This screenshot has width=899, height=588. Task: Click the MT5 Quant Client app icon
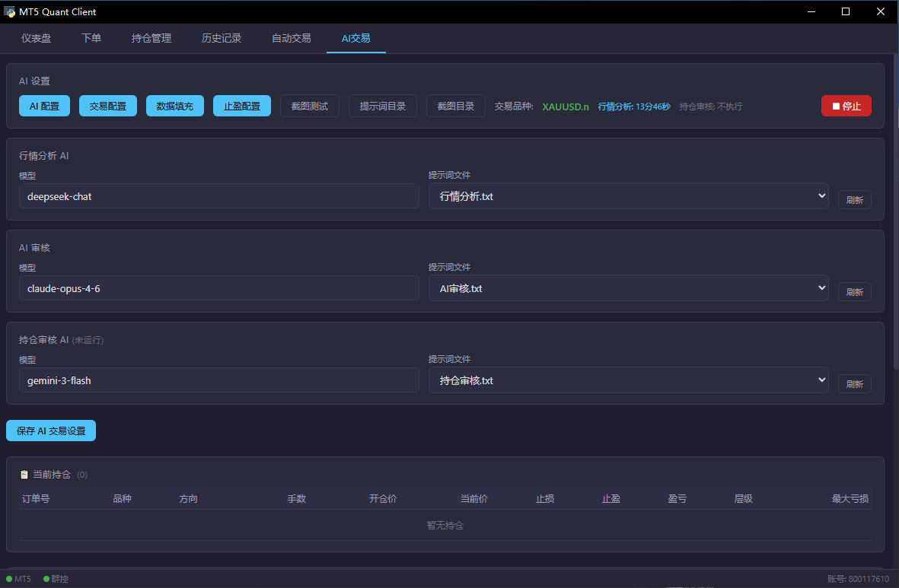tap(10, 11)
